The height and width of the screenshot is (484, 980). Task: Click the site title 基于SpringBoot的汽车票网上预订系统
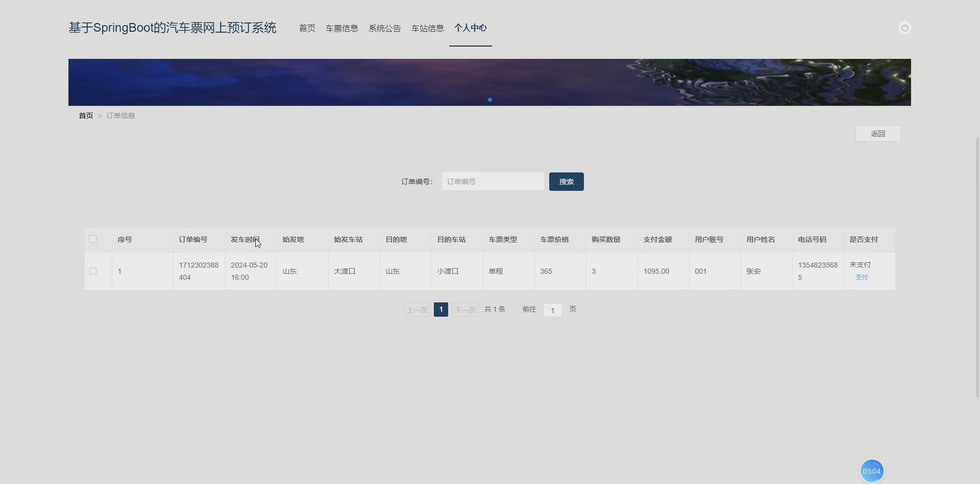pyautogui.click(x=172, y=28)
